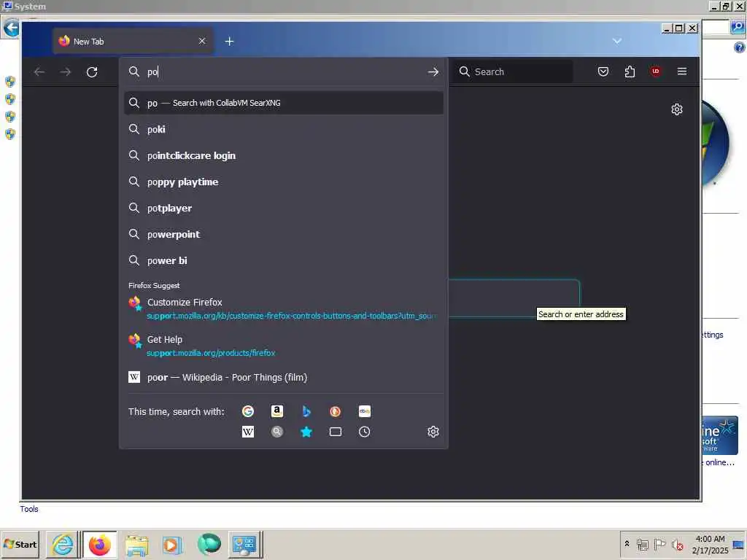Click the System window back arrow
The height and width of the screenshot is (560, 747).
pos(11,28)
